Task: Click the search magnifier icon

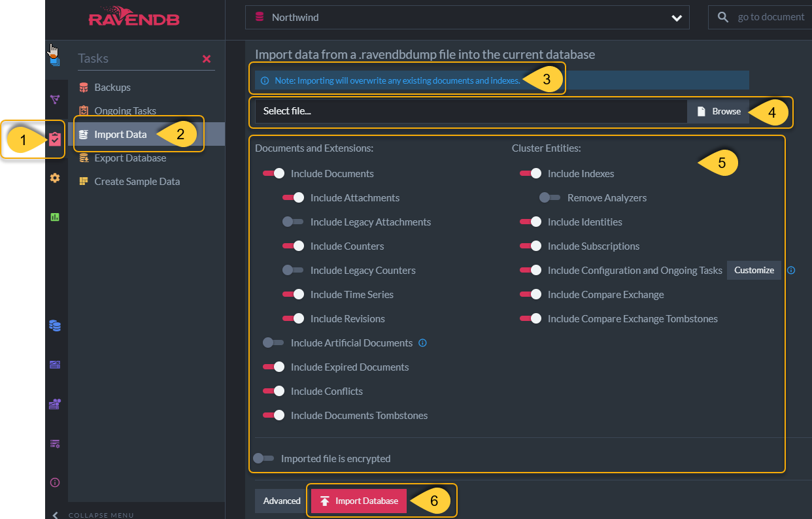Action: 723,17
